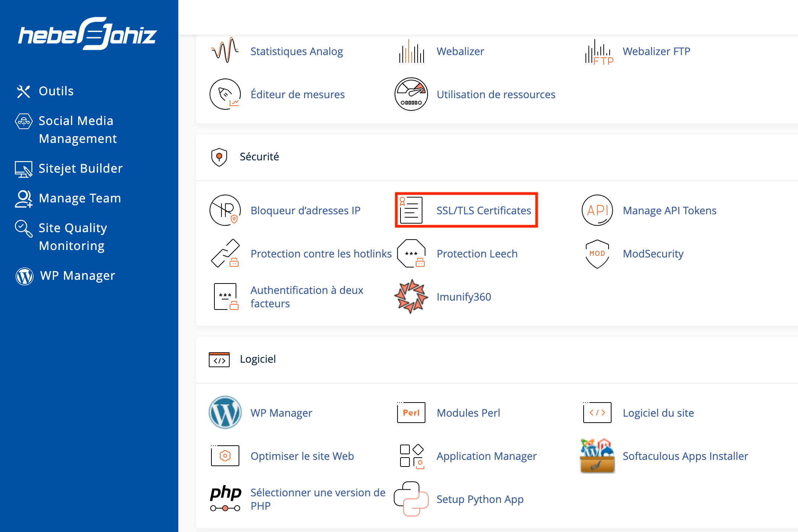Click the Python app icon
The image size is (798, 532).
(x=411, y=499)
